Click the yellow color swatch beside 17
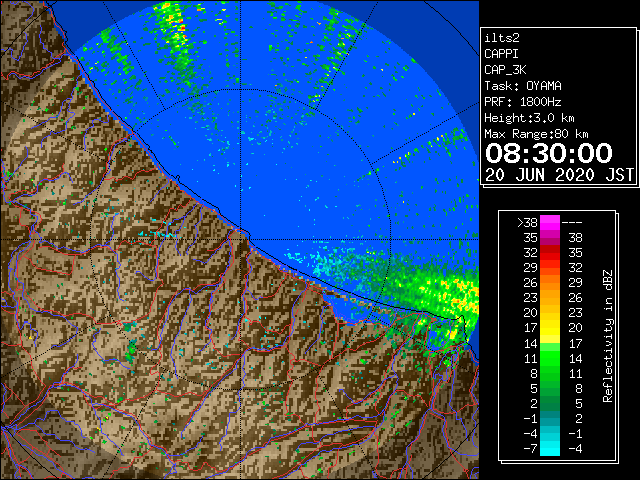 click(550, 328)
